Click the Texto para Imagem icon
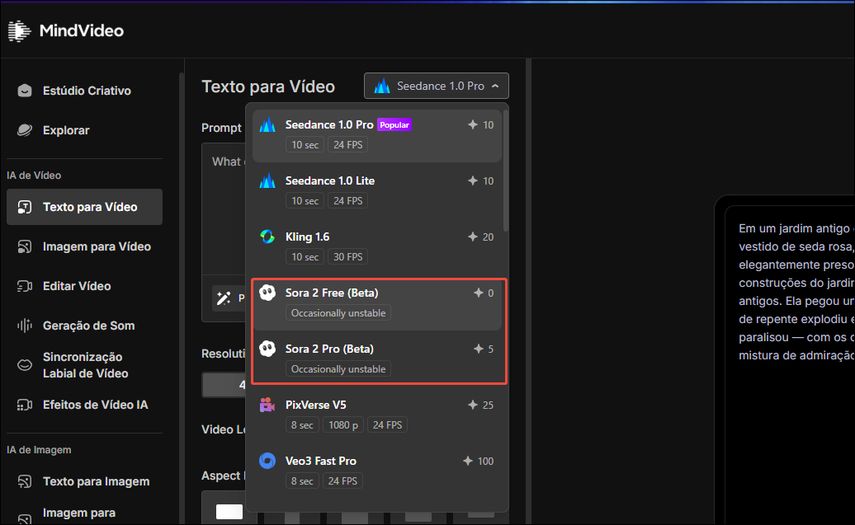This screenshot has width=855, height=525. click(25, 482)
